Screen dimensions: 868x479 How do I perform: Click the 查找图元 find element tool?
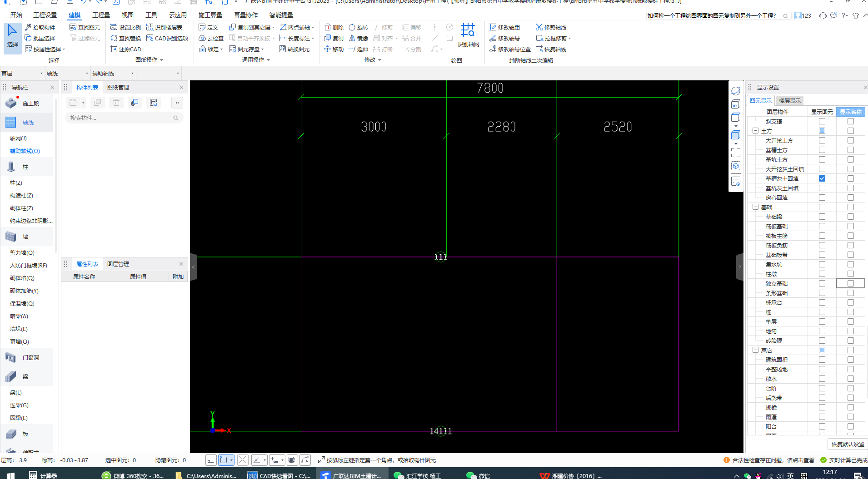[85, 27]
